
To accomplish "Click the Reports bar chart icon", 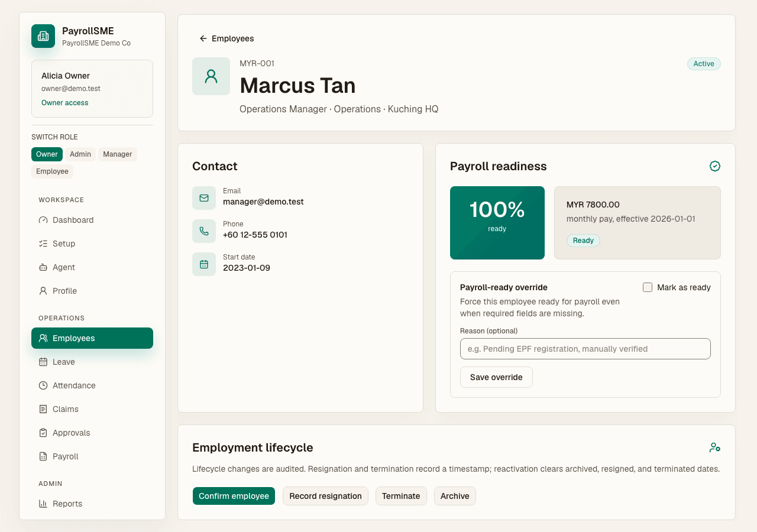I will (43, 504).
